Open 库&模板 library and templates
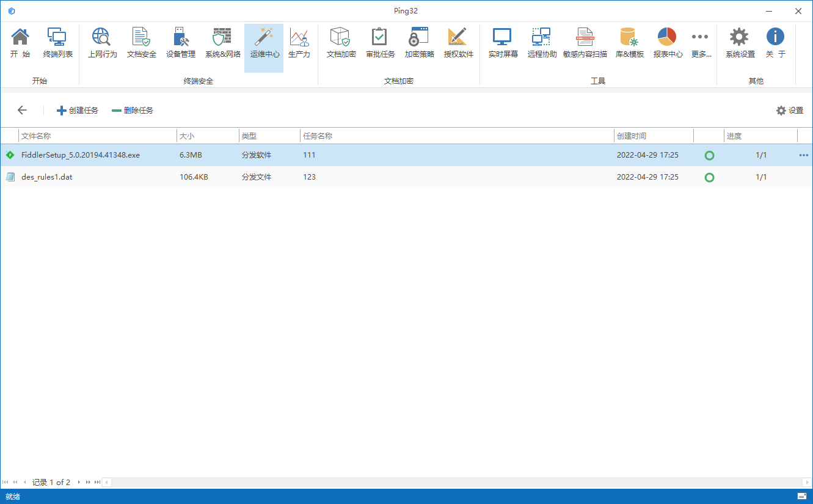The image size is (813, 504). coord(629,43)
